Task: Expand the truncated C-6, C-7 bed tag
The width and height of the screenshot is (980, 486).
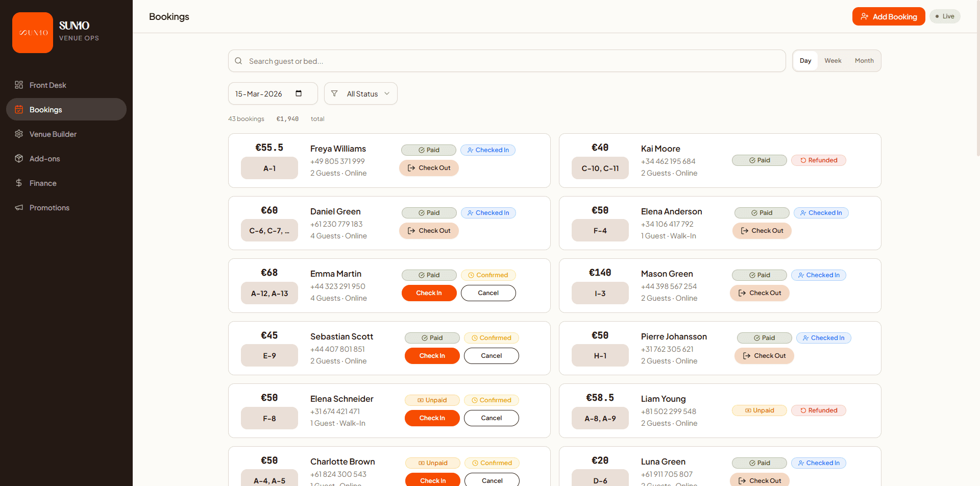Action: (269, 231)
